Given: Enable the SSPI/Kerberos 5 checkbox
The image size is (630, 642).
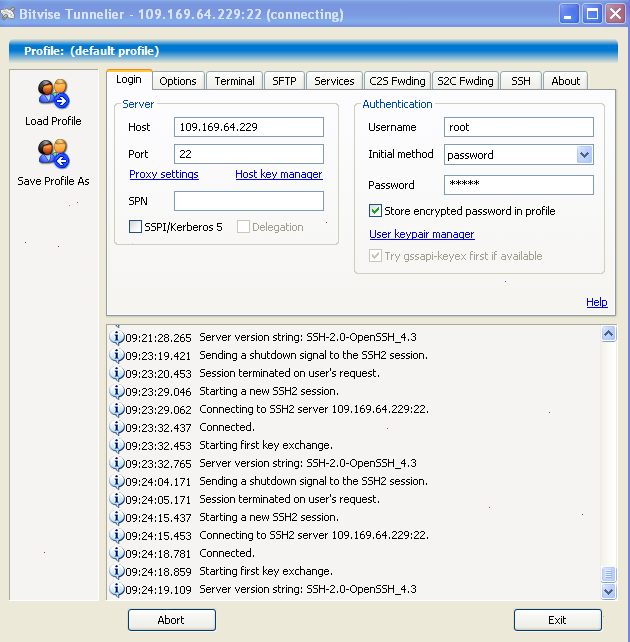Looking at the screenshot, I should click(135, 226).
